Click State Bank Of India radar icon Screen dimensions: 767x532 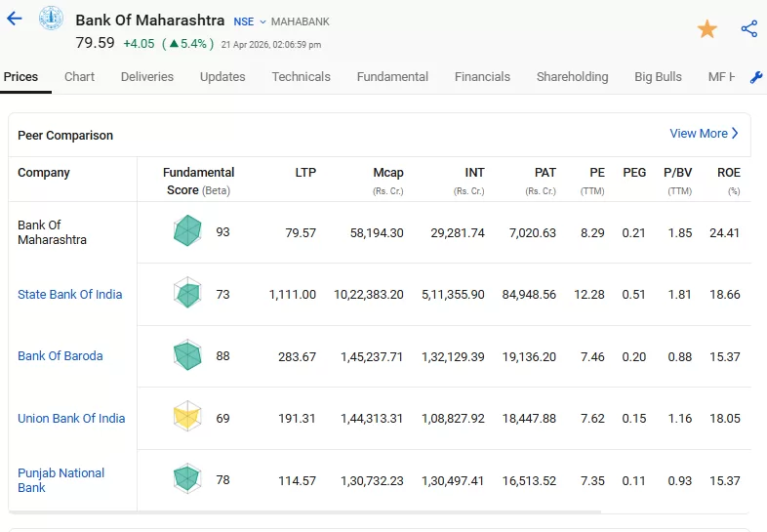pyautogui.click(x=187, y=293)
